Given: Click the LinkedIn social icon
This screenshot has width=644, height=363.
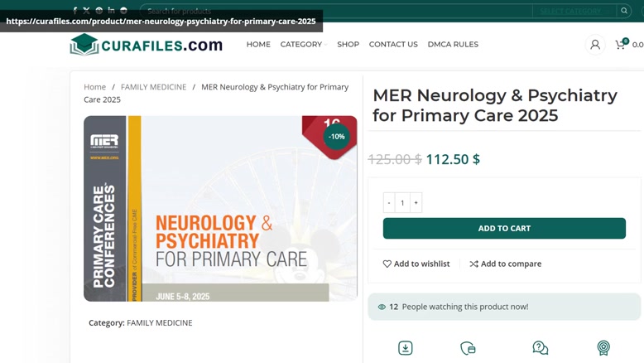Looking at the screenshot, I should point(111,10).
